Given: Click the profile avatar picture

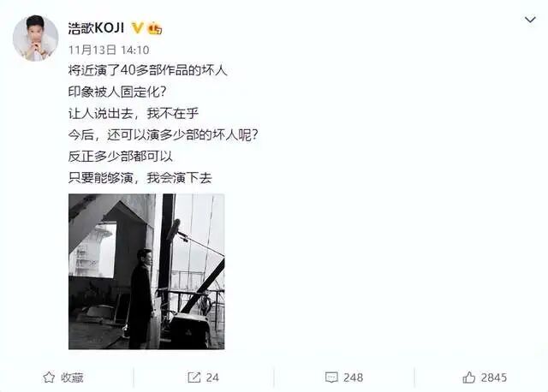Looking at the screenshot, I should pyautogui.click(x=36, y=38).
